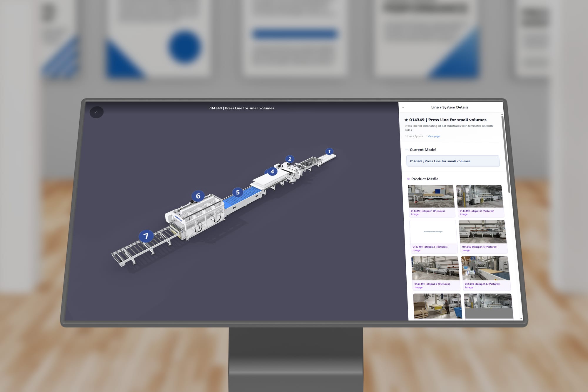Open Hotspot 5 pictures thumbnail
The width and height of the screenshot is (588, 392).
pos(435,268)
